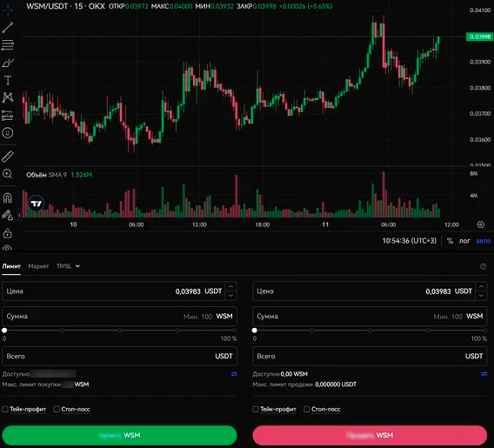This screenshot has width=494, height=448.
Task: Click the red sell WSM button
Action: pyautogui.click(x=370, y=435)
